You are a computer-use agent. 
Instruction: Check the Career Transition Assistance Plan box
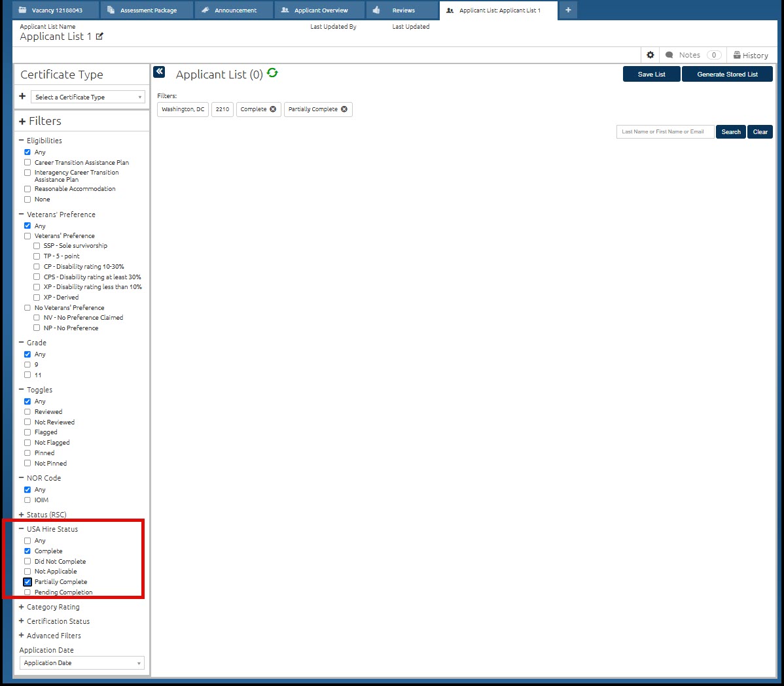click(x=27, y=162)
